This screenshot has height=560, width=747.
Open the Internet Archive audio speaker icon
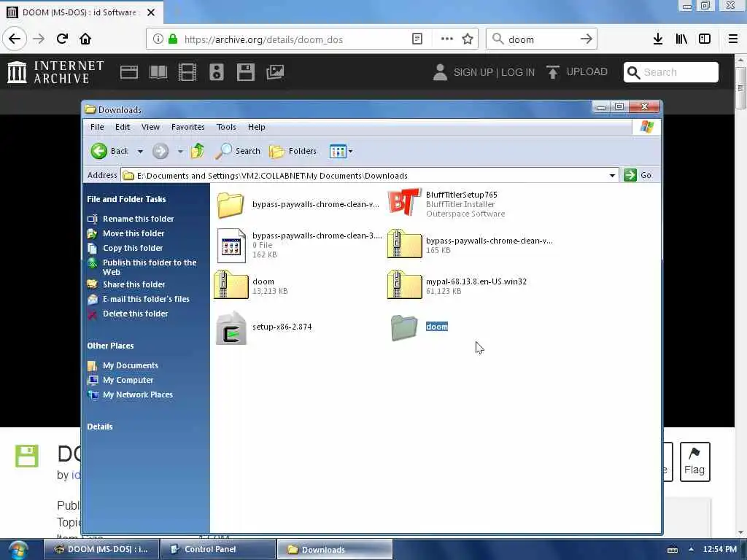pyautogui.click(x=216, y=72)
